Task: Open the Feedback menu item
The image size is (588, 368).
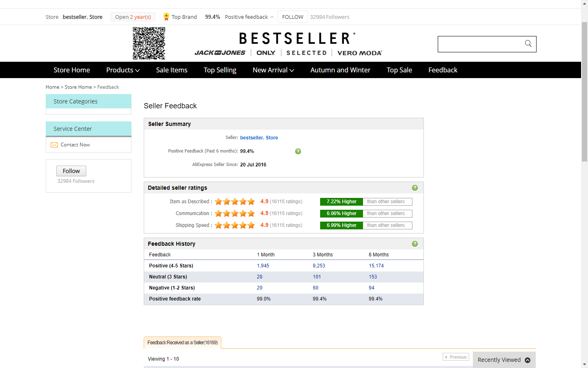Action: click(443, 70)
